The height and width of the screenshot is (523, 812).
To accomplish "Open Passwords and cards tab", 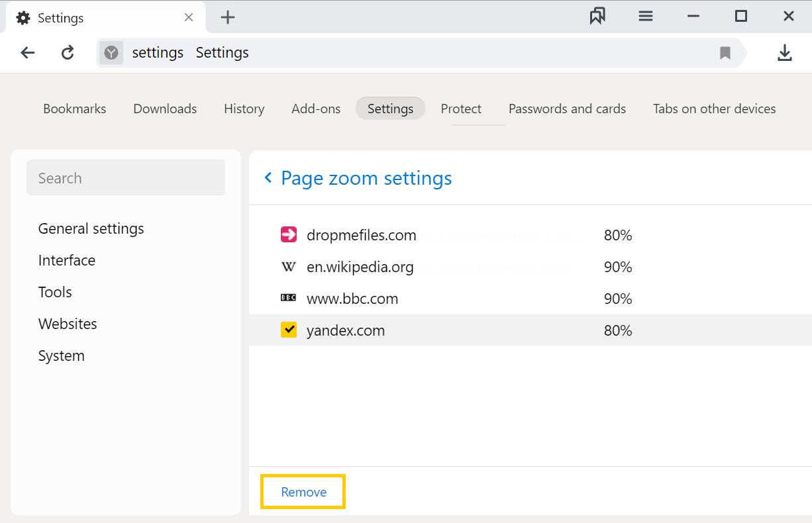I will click(568, 109).
